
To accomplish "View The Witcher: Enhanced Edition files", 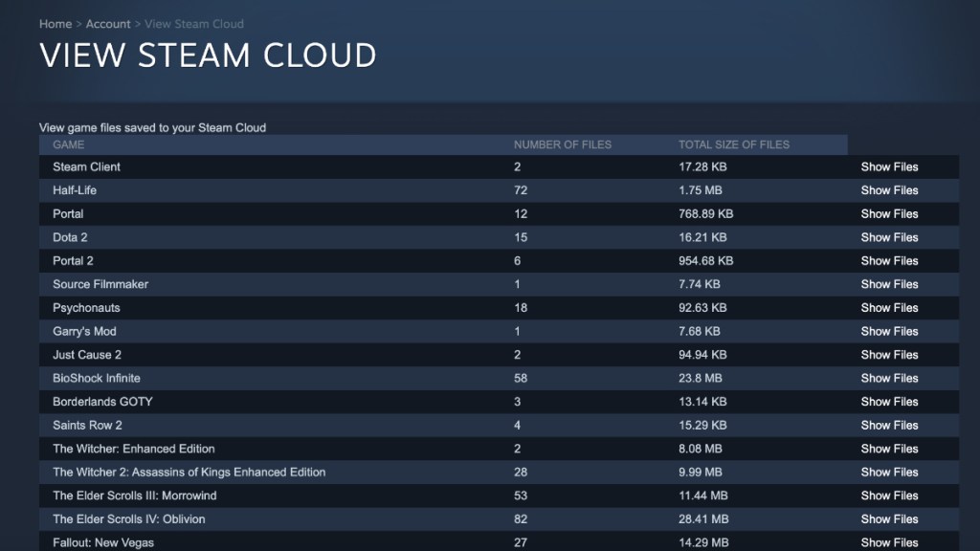I will [x=889, y=449].
